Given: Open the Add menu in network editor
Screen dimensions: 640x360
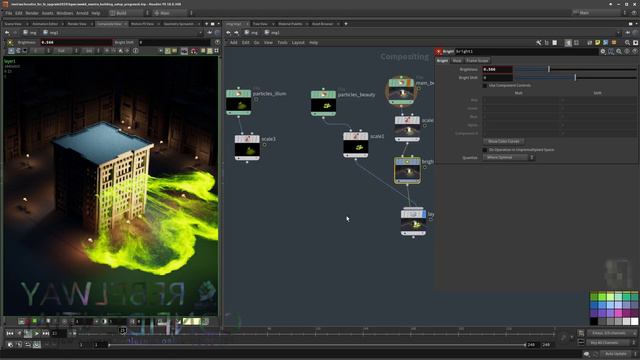Looking at the screenshot, I should (233, 42).
